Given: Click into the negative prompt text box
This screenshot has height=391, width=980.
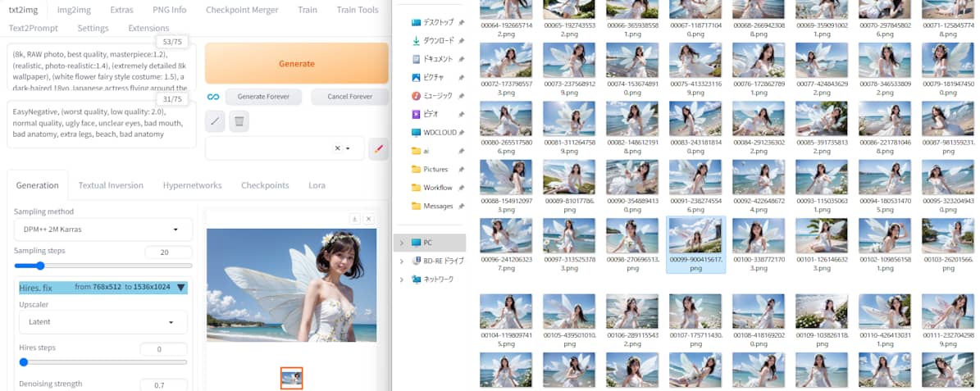Looking at the screenshot, I should (x=102, y=123).
